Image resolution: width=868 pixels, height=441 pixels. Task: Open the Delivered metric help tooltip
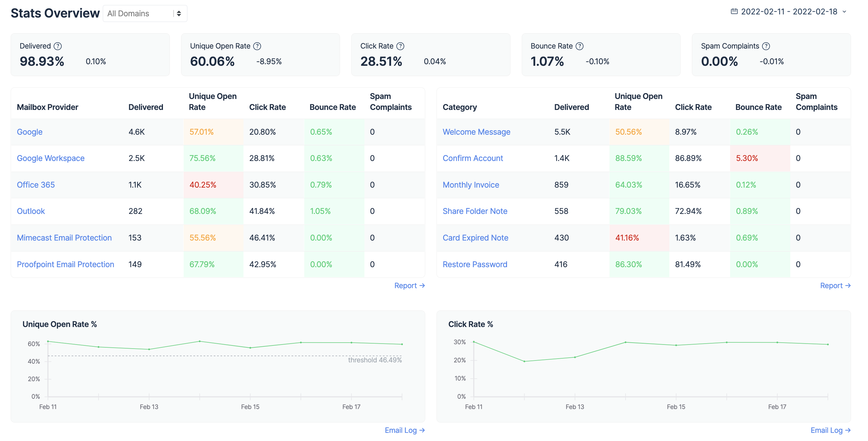click(58, 46)
